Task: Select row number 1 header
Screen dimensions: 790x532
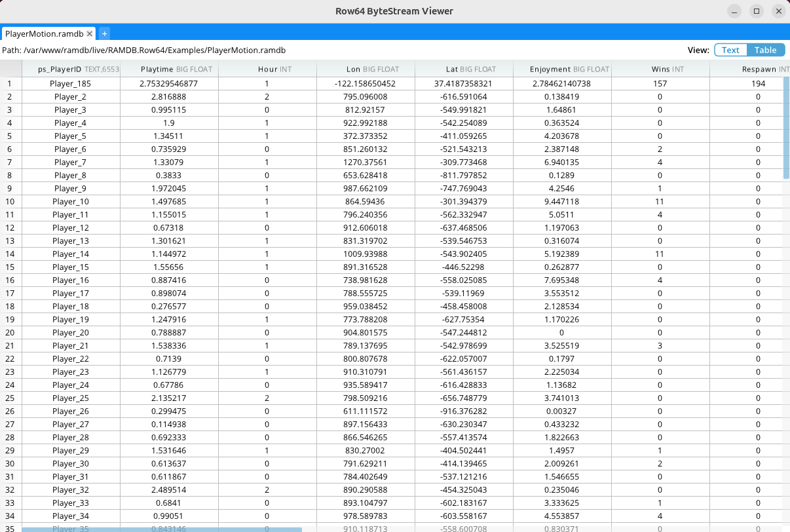Action: tap(10, 84)
